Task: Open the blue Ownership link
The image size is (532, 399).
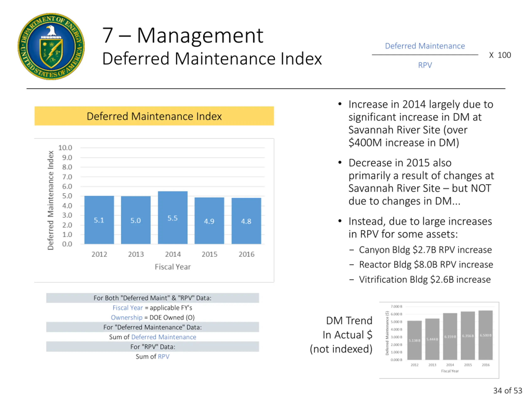Action: click(127, 318)
